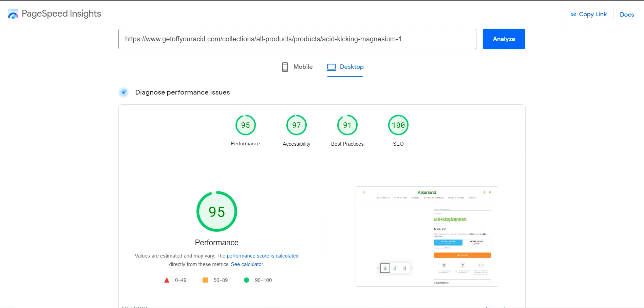The height and width of the screenshot is (308, 644).
Task: Click the Copy Link button
Action: (x=589, y=14)
